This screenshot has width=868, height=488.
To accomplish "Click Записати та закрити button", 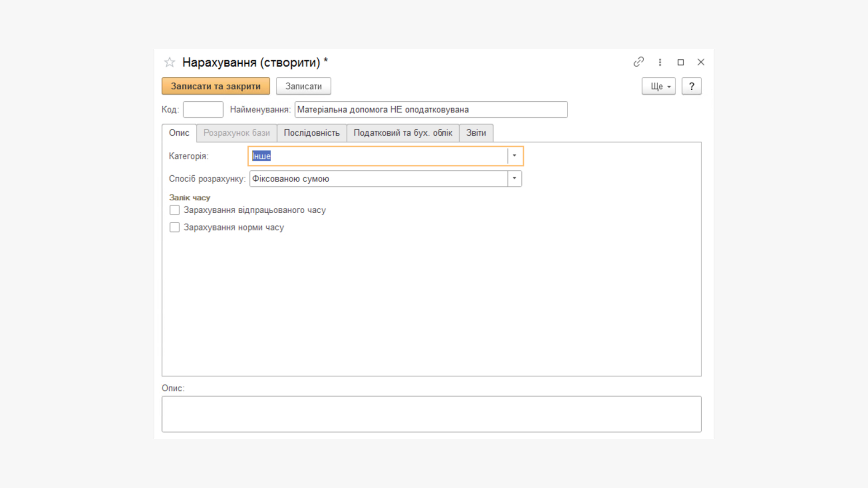I will point(216,86).
